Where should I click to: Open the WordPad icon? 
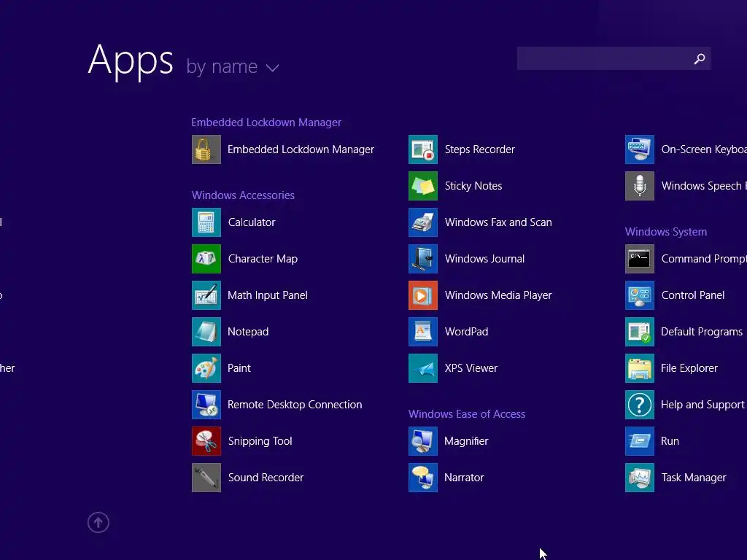click(x=423, y=332)
